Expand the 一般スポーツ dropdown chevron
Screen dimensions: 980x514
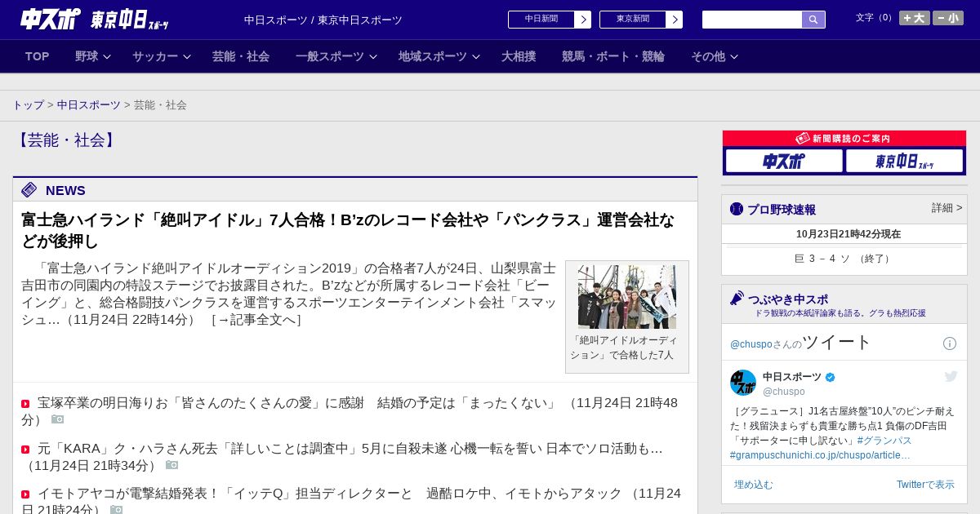[373, 57]
